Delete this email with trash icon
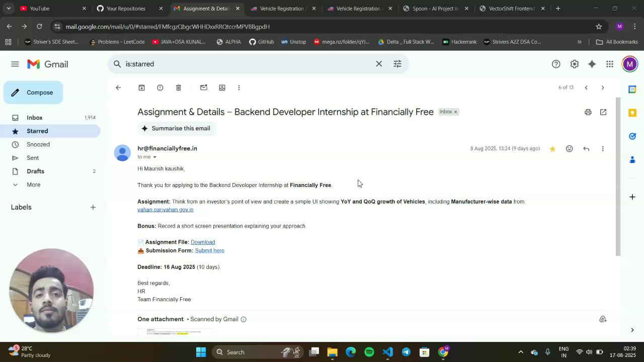The image size is (644, 362). point(179,87)
